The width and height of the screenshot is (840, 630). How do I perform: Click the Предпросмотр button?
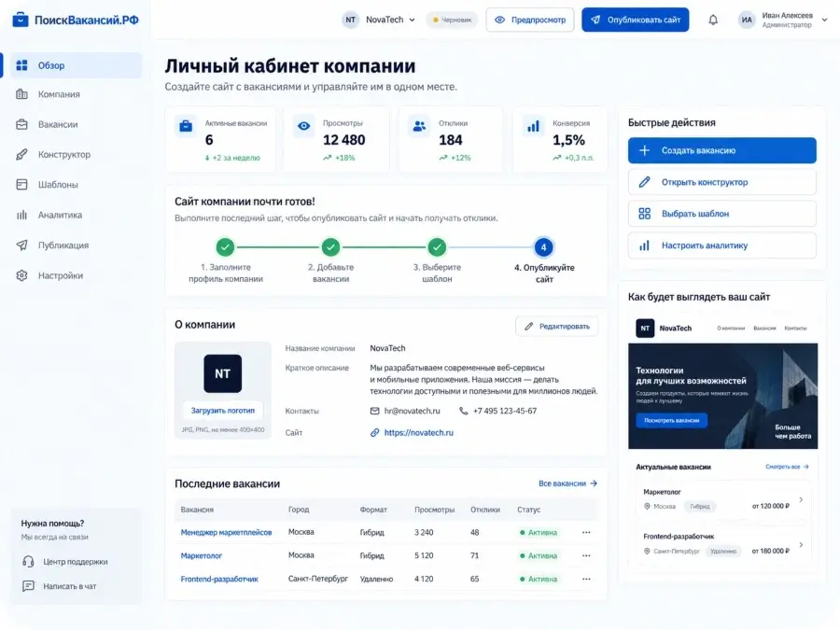(x=530, y=20)
